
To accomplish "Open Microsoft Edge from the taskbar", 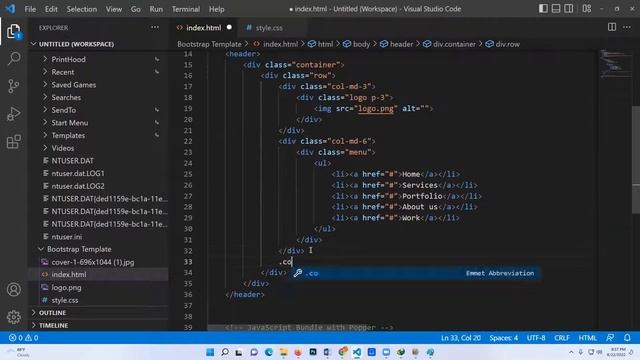I will (269, 352).
